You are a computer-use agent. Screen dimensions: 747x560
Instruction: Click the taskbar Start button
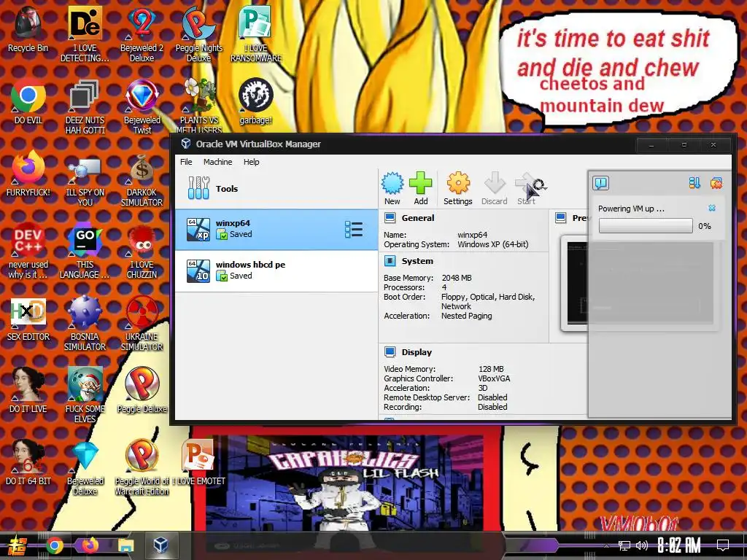click(x=17, y=545)
